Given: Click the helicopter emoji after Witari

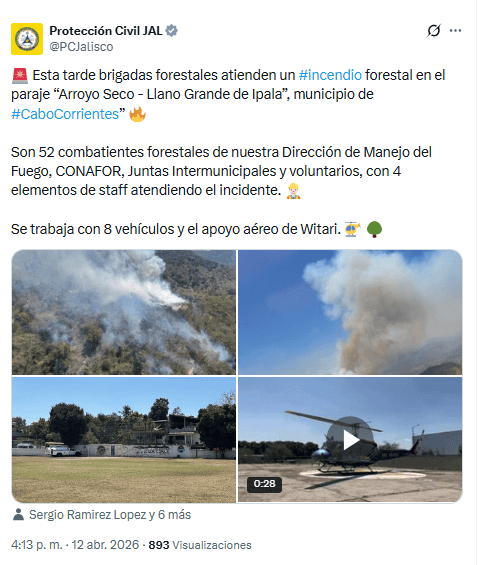Looking at the screenshot, I should (353, 229).
